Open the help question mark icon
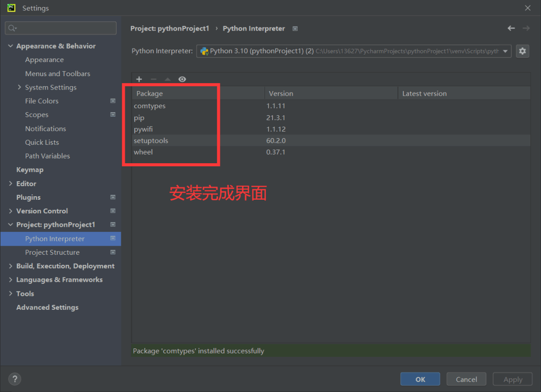The height and width of the screenshot is (392, 541). 15,379
